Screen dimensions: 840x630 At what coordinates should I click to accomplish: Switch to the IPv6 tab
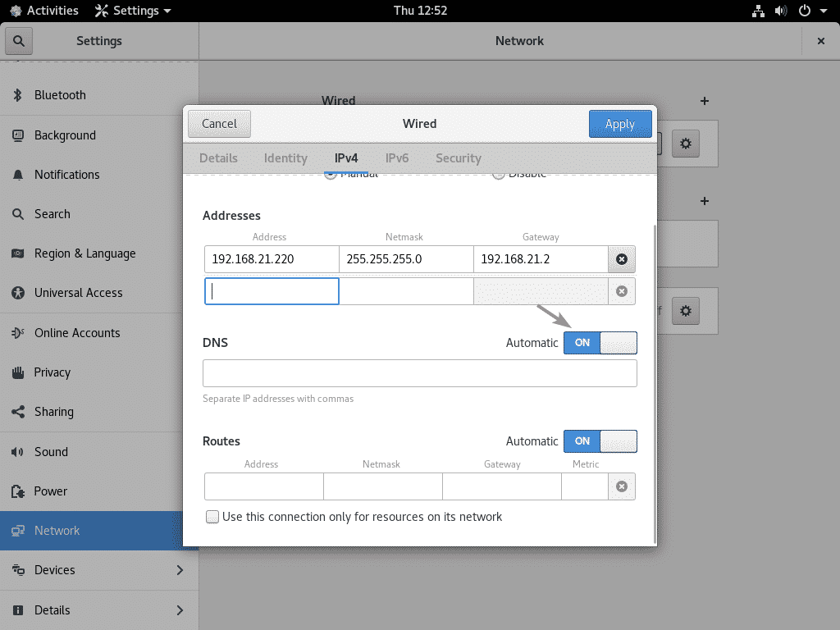pos(397,158)
